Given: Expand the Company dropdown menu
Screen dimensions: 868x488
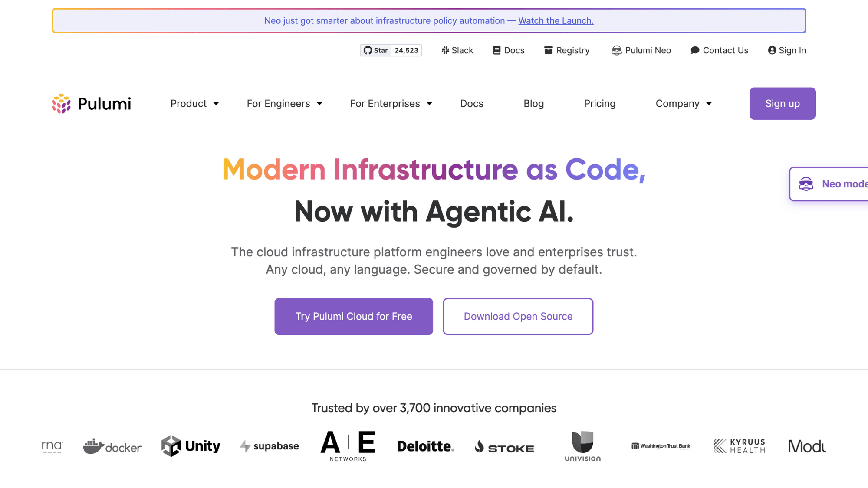Looking at the screenshot, I should (x=684, y=104).
